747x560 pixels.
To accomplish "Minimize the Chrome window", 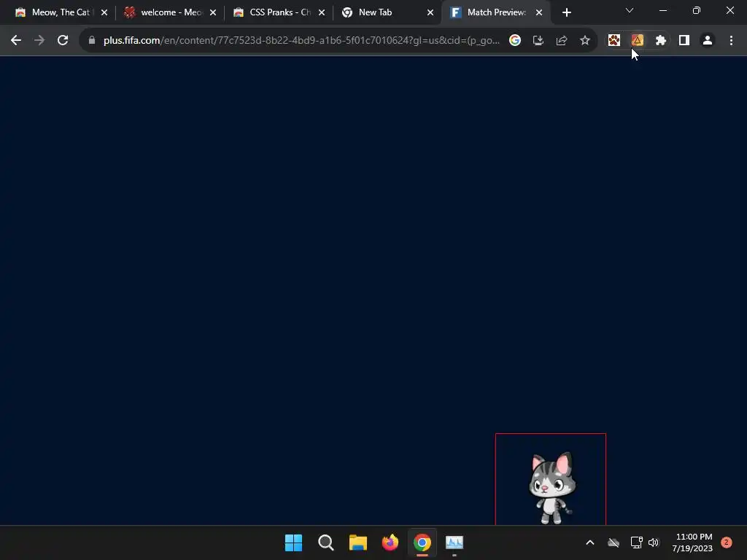I will 662,10.
